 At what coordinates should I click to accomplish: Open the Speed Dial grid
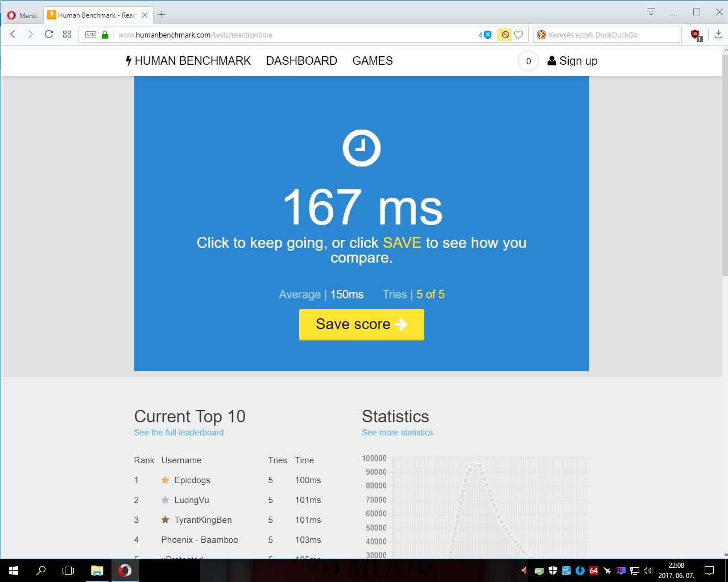click(67, 35)
